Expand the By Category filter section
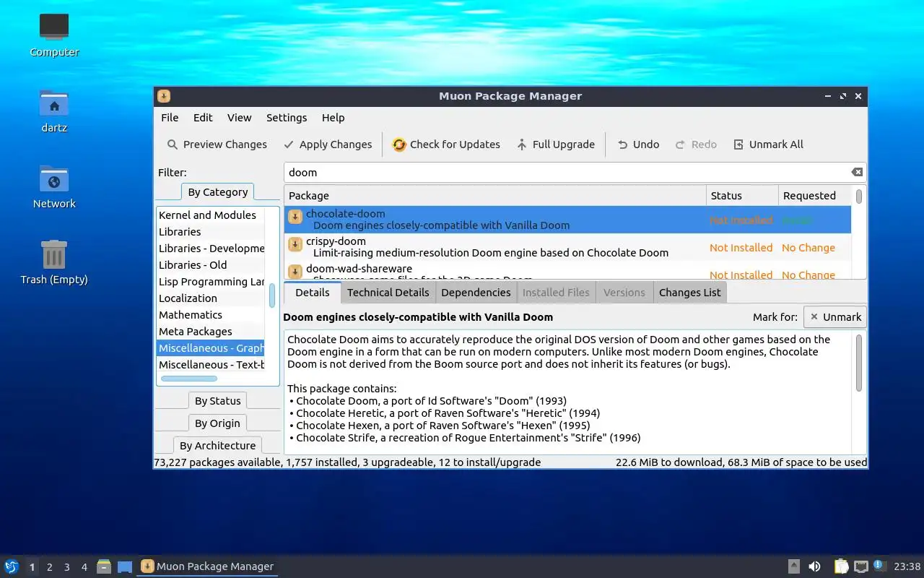 coord(217,192)
